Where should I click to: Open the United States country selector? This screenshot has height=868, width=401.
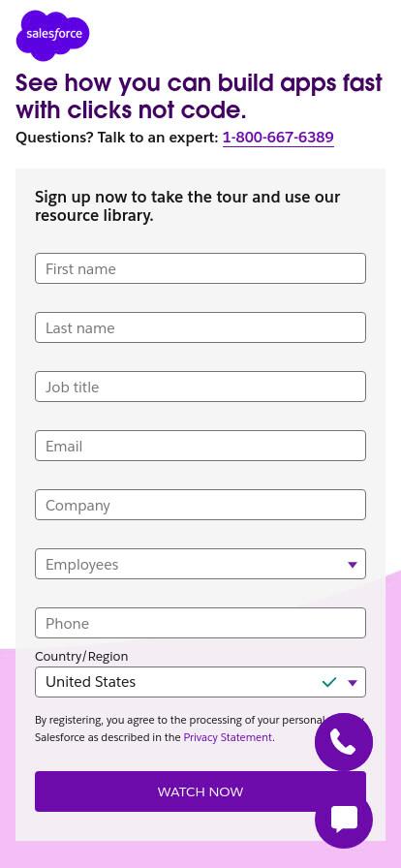200,682
